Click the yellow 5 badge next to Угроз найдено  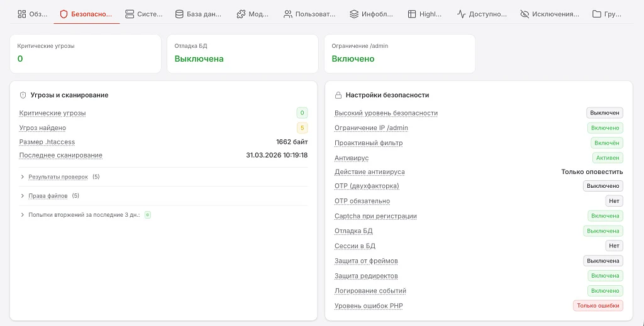click(x=303, y=128)
